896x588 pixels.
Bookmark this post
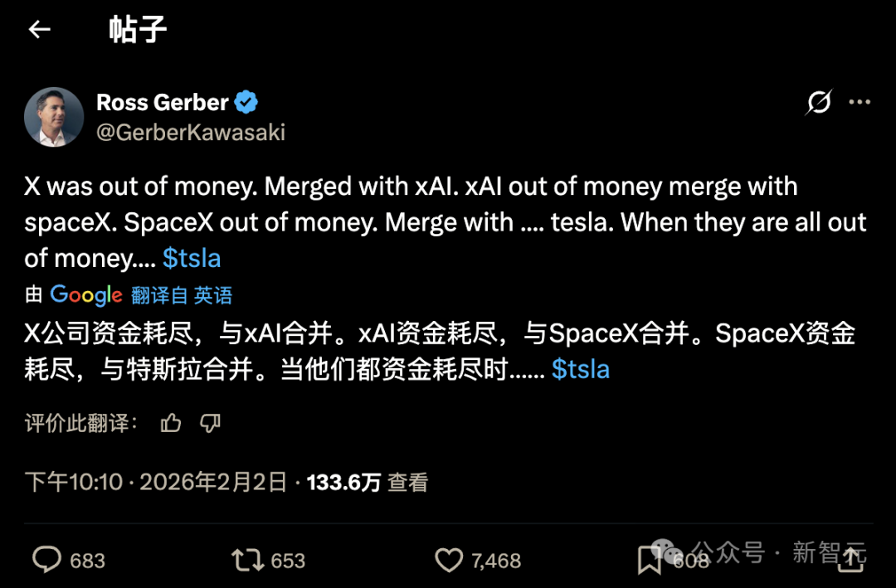[649, 561]
